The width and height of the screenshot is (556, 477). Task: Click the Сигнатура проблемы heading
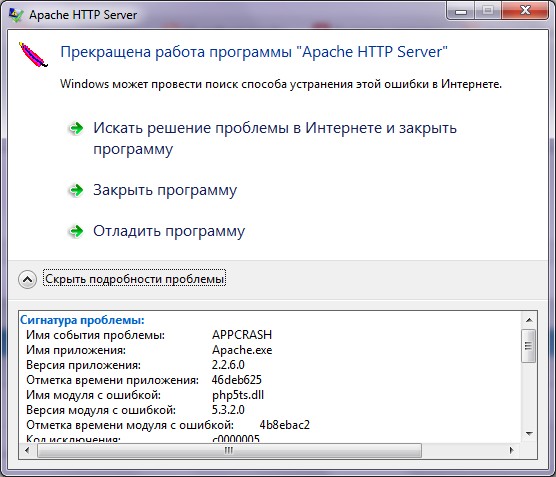82,320
